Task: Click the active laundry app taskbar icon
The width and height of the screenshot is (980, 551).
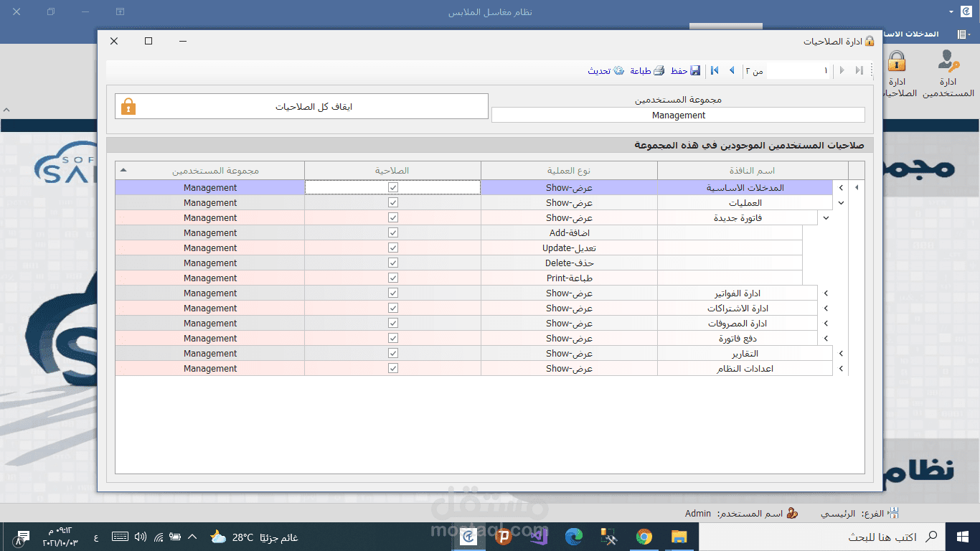Action: (x=468, y=537)
